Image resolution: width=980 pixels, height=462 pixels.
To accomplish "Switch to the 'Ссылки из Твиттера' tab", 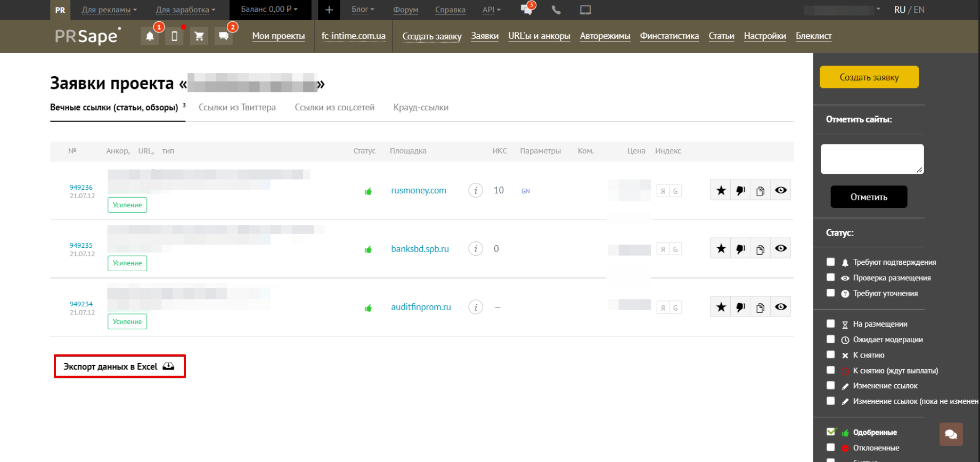I will click(x=237, y=107).
